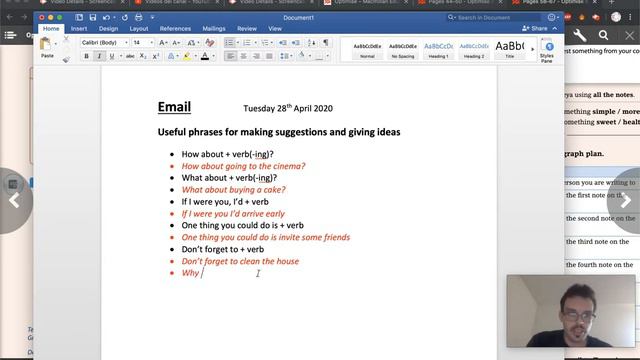
Task: Open the sidebar layout icon beside Save
Action: click(79, 18)
